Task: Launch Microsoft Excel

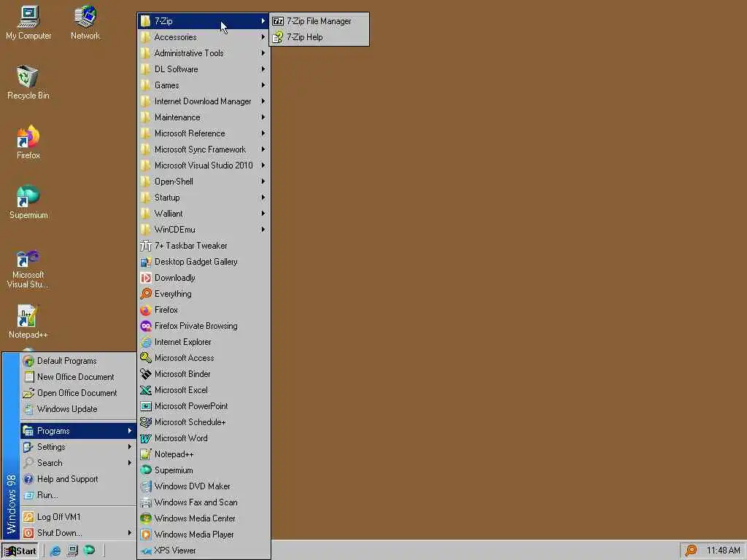Action: [x=204, y=390]
